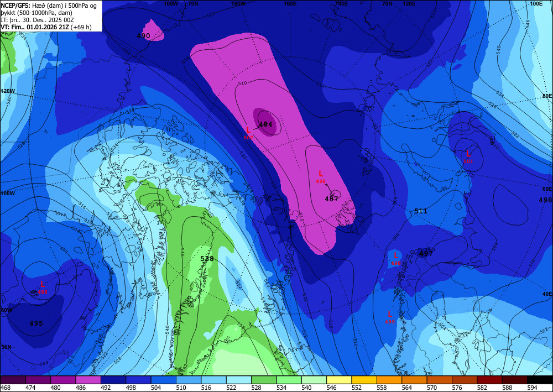Click the '80E' longitude label
This screenshot has height=392, width=553.
pyautogui.click(x=547, y=96)
